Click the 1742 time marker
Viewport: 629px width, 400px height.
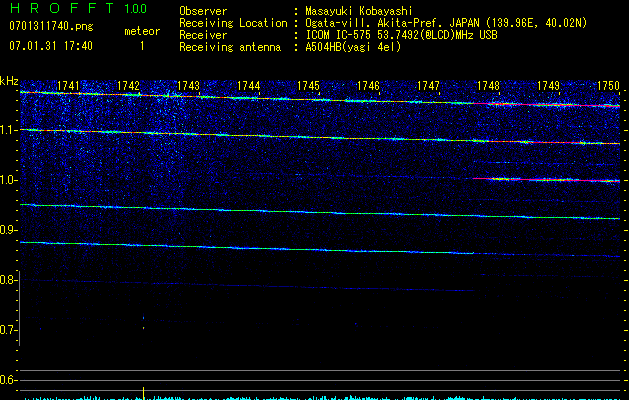[x=128, y=86]
